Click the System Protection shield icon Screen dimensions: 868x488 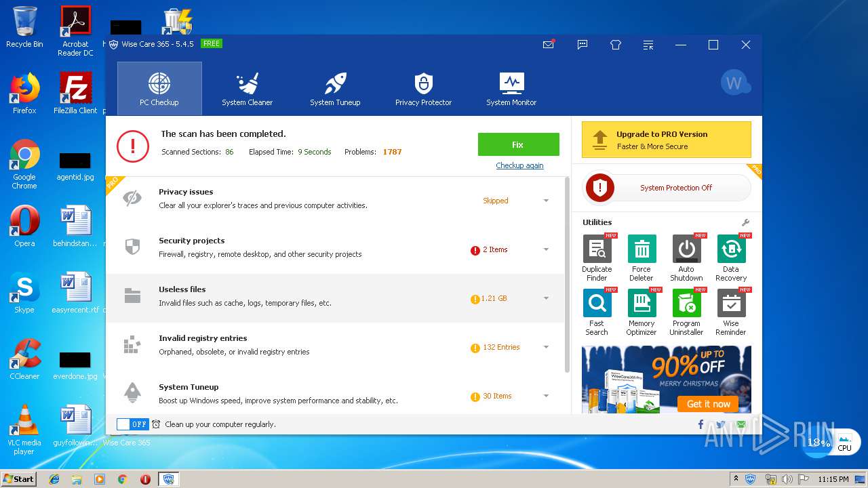tap(599, 188)
